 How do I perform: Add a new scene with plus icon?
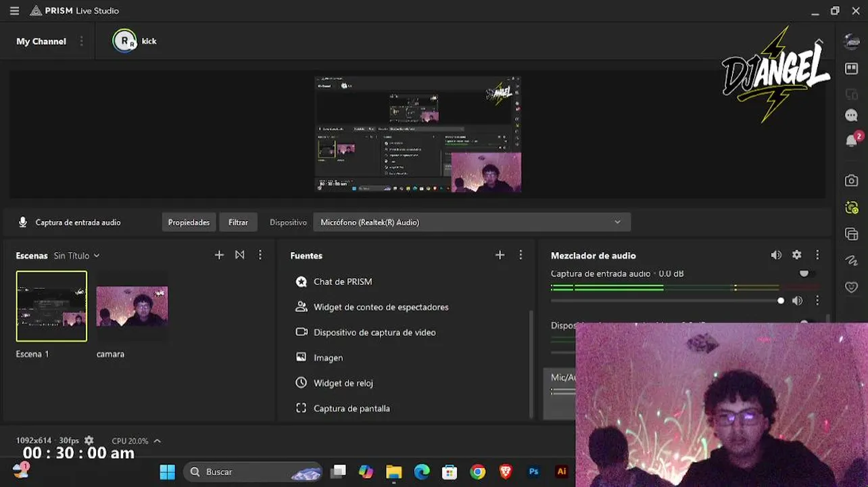click(219, 255)
